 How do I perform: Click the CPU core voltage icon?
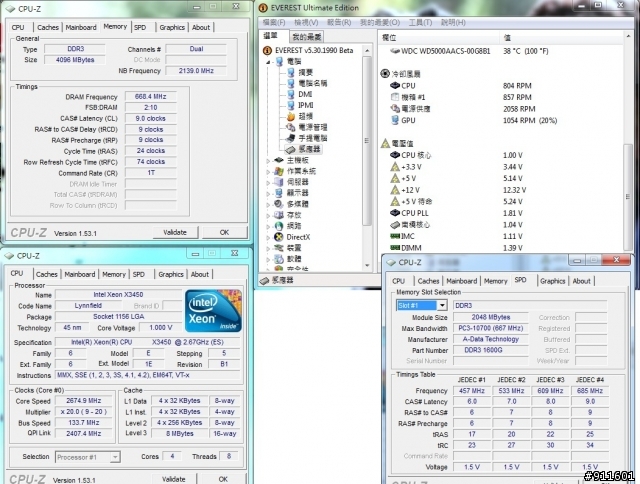[395, 155]
